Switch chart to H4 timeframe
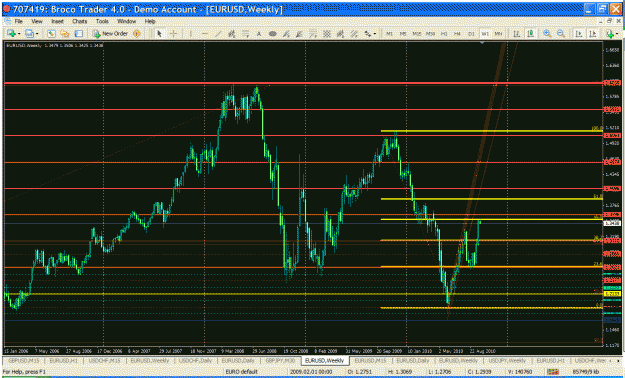Screen dimensions: 625x378 pos(458,34)
